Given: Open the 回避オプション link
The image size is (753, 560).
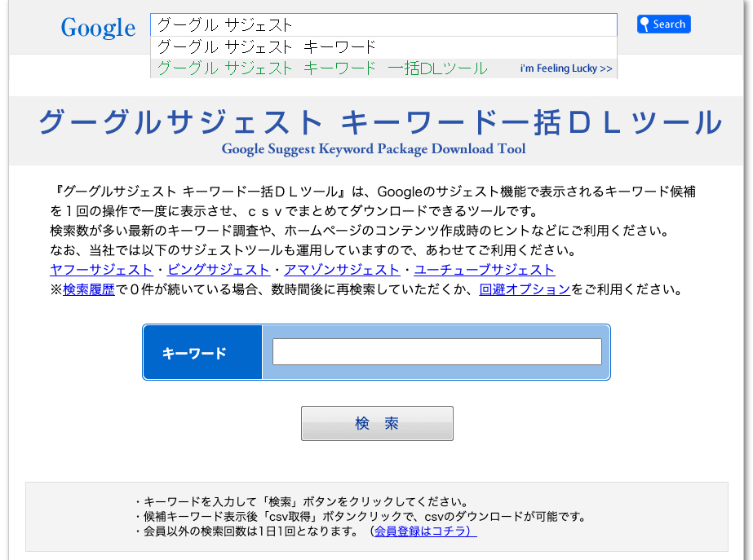Looking at the screenshot, I should pyautogui.click(x=525, y=289).
